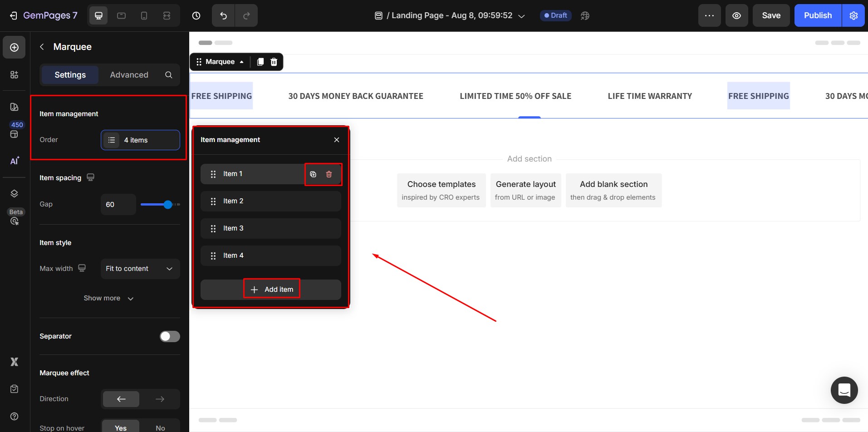Preview page with the eye icon

[x=736, y=16]
